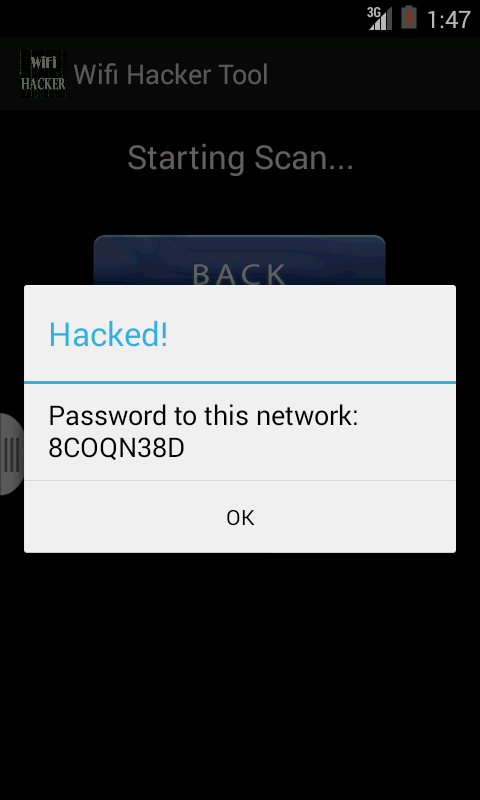
Task: Tap the dark area between title bar and BACK
Action: click(240, 204)
